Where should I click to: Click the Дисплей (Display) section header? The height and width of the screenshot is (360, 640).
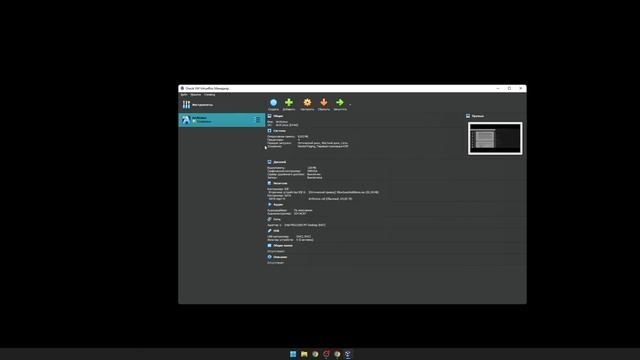point(280,162)
